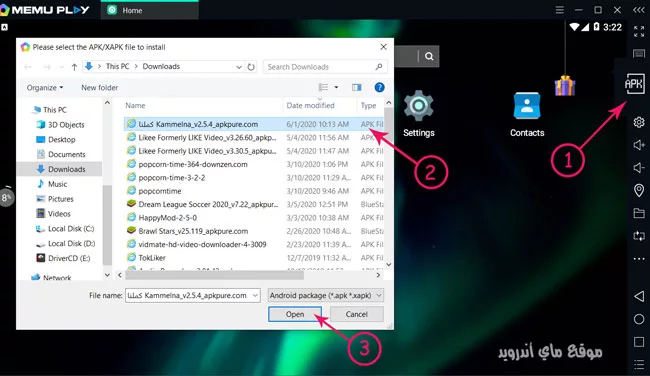Click Downloads in the address breadcrumb
This screenshot has width=650, height=376.
pos(161,66)
